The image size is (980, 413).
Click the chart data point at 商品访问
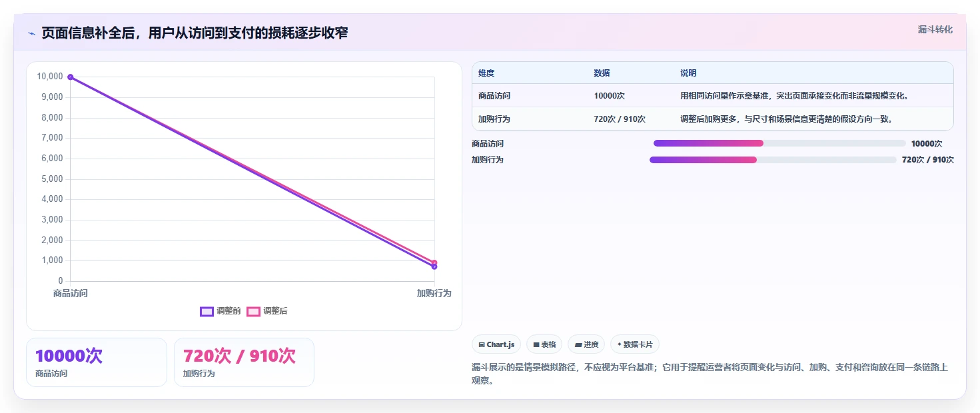(x=71, y=77)
